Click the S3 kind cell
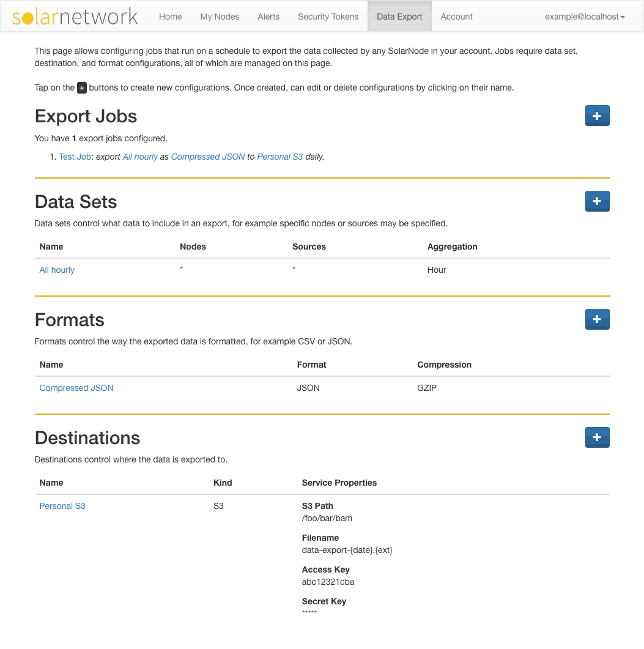644x649 pixels. pyautogui.click(x=218, y=506)
